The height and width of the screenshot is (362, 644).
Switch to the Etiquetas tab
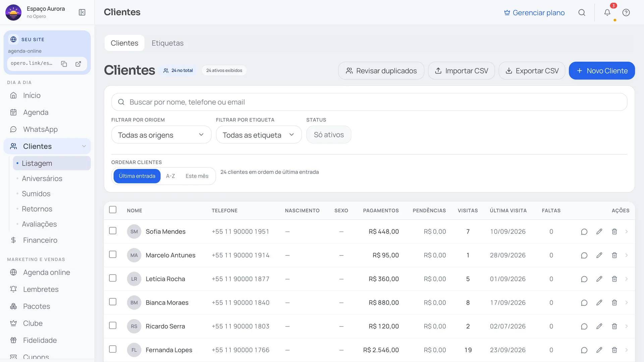[x=167, y=43]
